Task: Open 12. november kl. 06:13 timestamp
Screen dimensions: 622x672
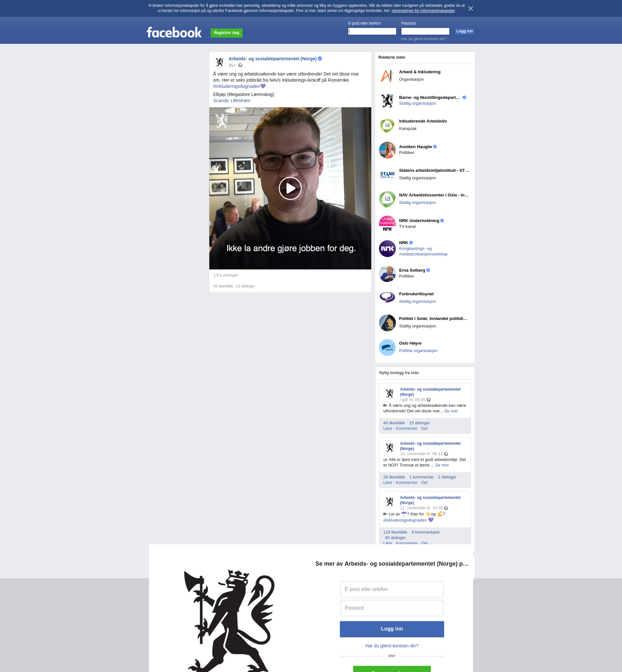Action: click(421, 454)
